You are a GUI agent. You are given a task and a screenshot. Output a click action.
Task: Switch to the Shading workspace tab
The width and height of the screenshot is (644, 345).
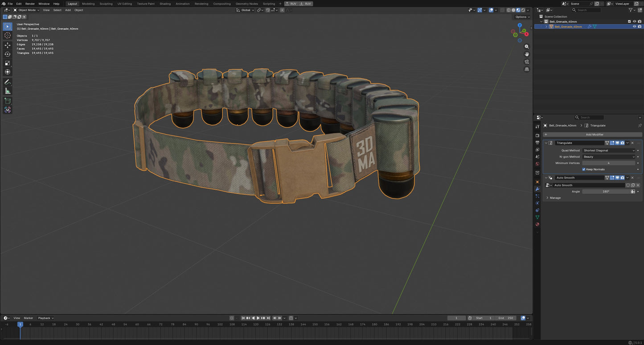[x=165, y=4]
